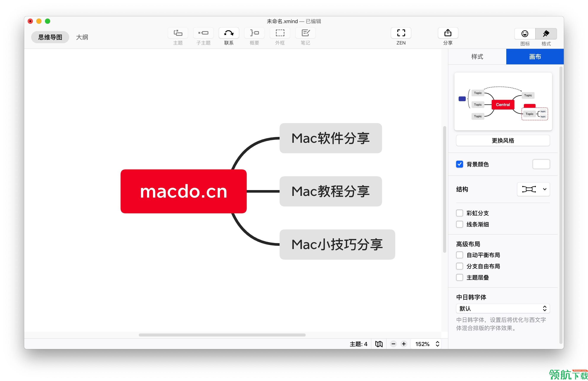Click the canvas horizontal scrollbar
This screenshot has width=588, height=381.
pos(222,335)
